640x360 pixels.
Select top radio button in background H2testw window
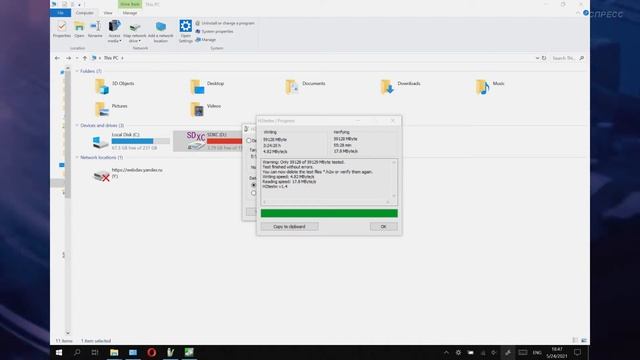pos(249,140)
